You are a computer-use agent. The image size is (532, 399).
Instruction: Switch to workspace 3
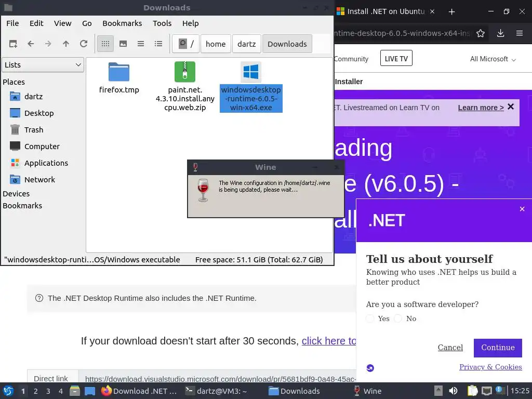48,391
